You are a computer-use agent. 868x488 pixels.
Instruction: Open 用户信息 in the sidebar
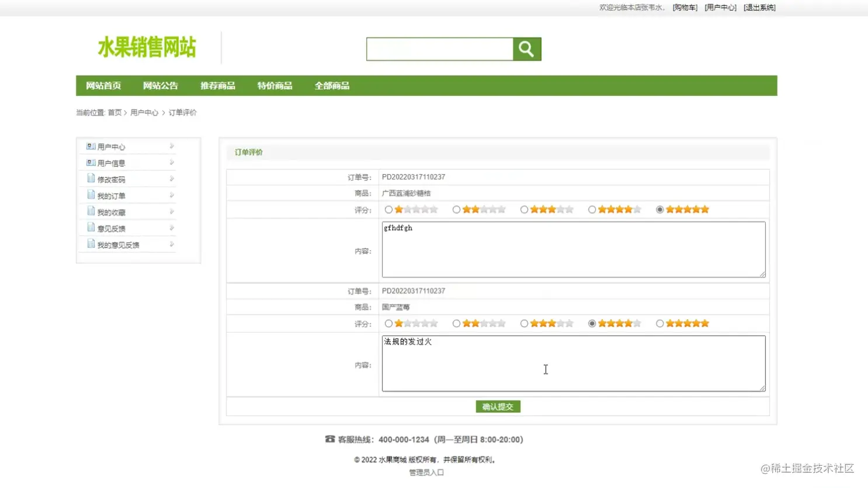point(111,163)
